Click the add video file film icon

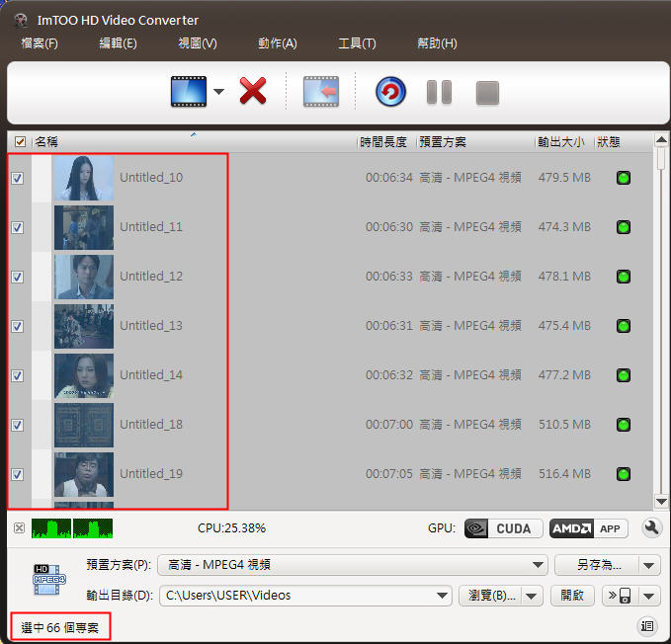point(188,92)
